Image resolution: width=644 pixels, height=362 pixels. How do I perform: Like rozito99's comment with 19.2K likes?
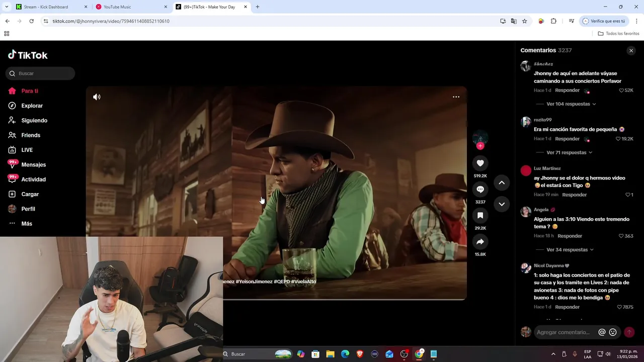click(618, 139)
